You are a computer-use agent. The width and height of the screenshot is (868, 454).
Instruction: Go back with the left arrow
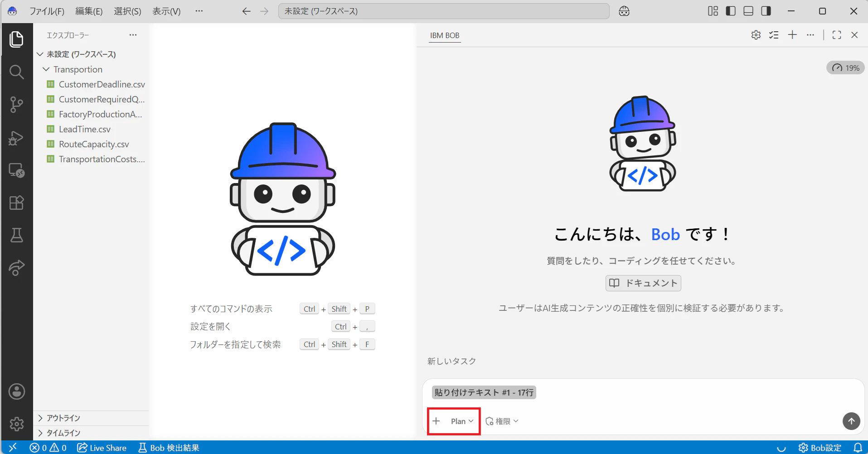246,11
